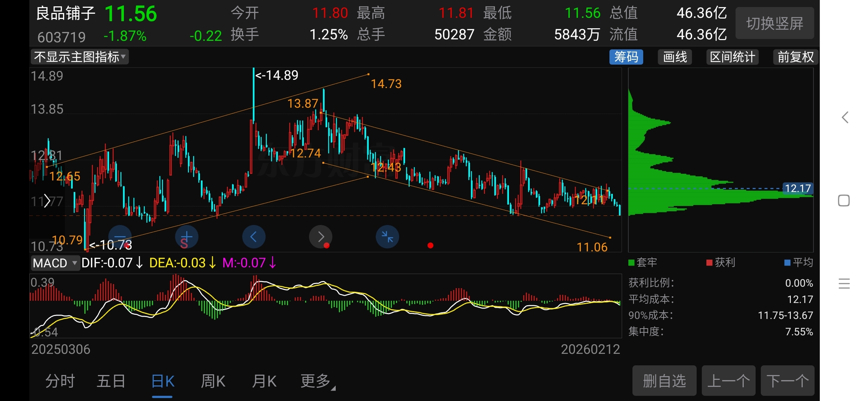Toggle 区间统计 interval statistics
Image resolution: width=868 pixels, height=401 pixels.
point(732,57)
